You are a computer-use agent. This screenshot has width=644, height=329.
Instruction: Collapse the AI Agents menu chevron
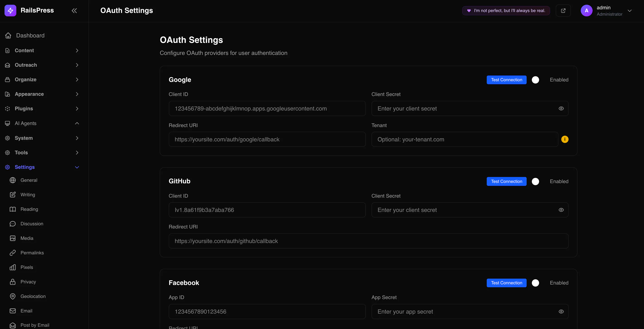pyautogui.click(x=77, y=123)
